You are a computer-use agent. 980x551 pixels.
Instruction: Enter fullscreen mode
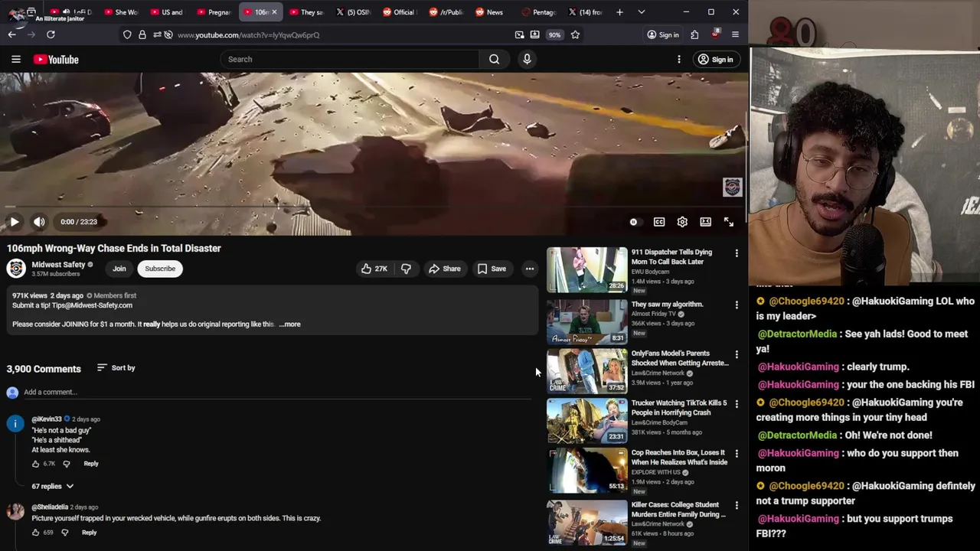[729, 222]
